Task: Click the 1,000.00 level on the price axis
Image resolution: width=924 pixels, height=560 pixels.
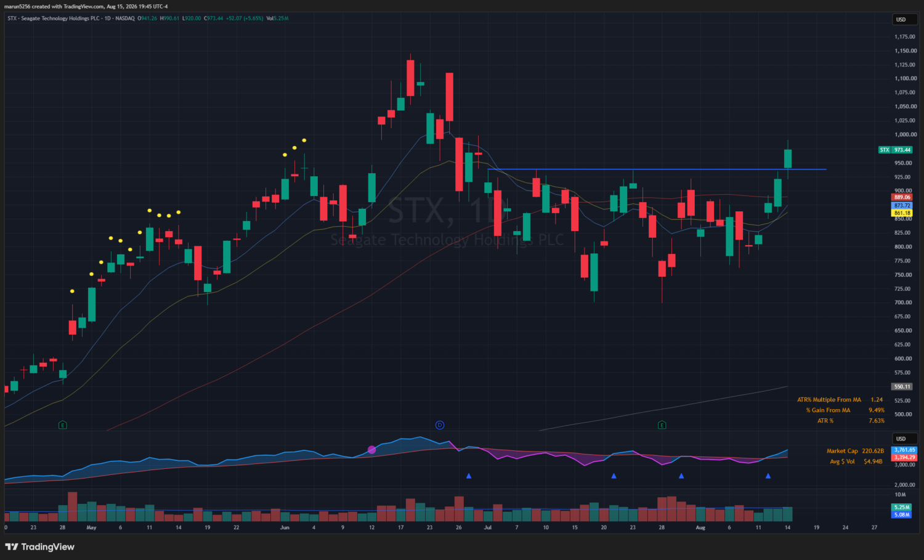Action: (905, 135)
